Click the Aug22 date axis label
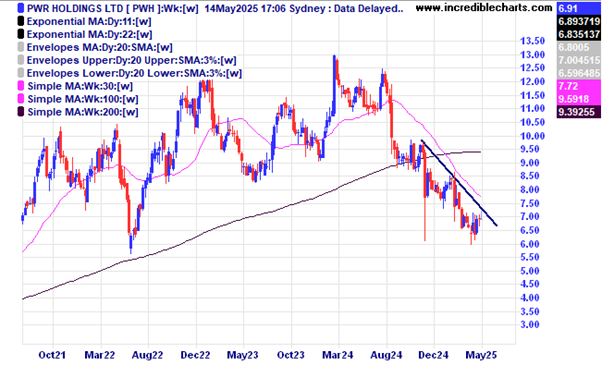 (147, 355)
